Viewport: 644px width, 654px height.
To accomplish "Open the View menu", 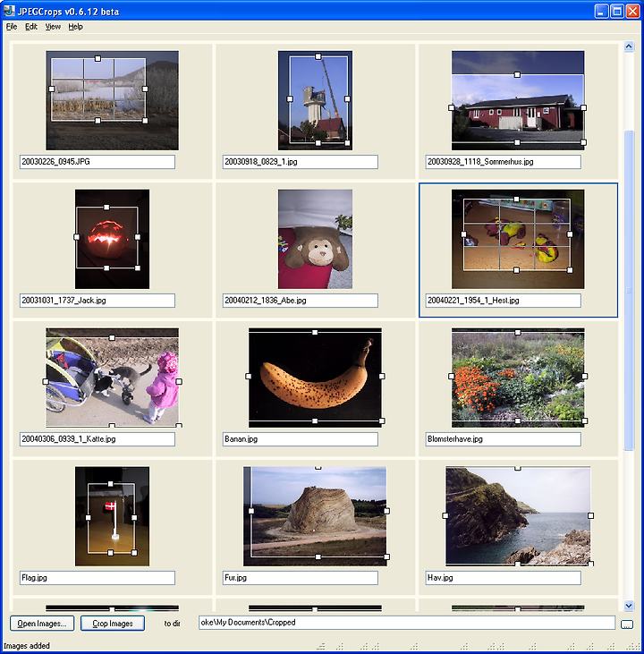I will [x=53, y=27].
